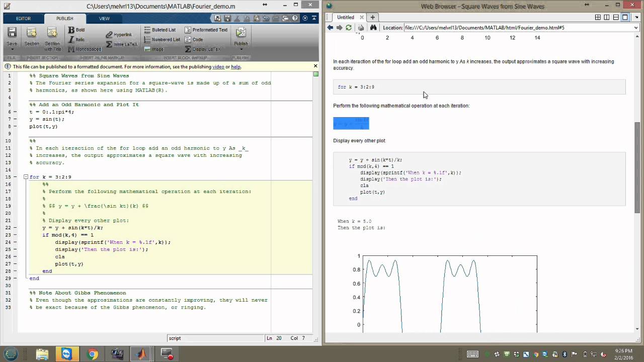Viewport: 644px width, 362px height.
Task: Select the highlighted LaTeX equation image
Action: 351,123
